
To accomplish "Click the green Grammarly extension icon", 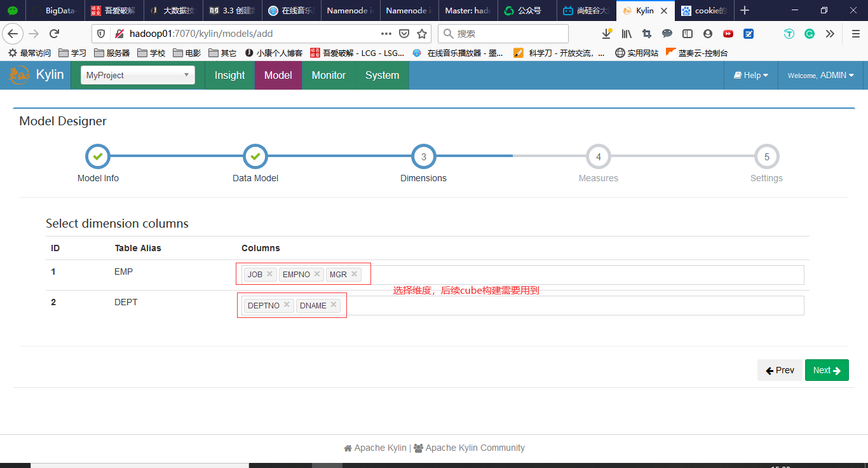I will point(810,34).
